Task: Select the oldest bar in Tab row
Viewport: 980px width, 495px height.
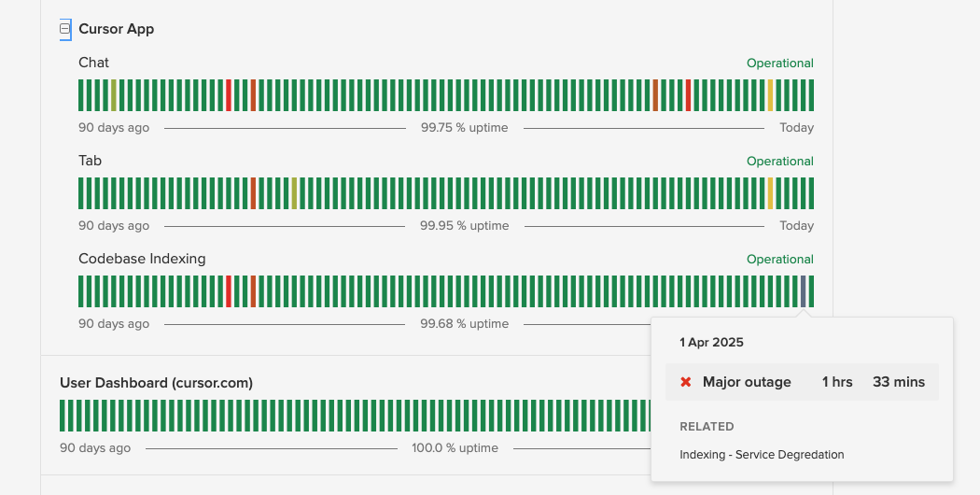Action: click(81, 193)
